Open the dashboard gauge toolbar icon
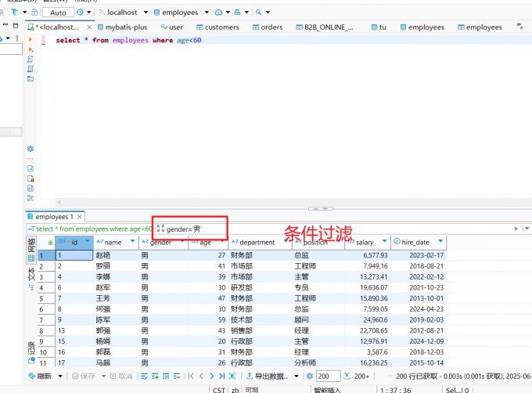Viewport: 532px width, 393px height. click(219, 13)
